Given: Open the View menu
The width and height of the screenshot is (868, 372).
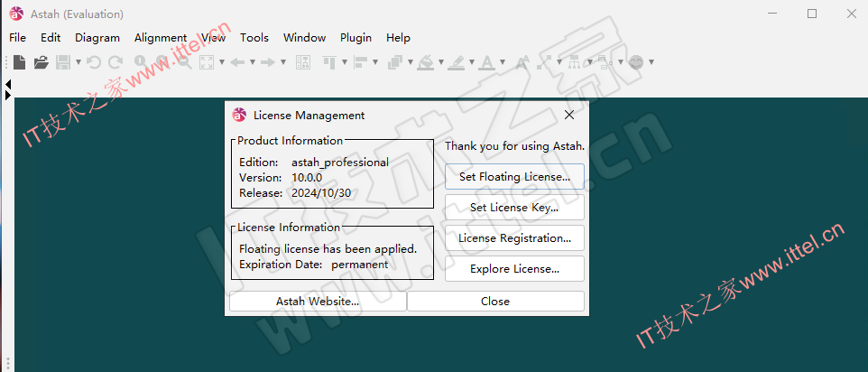Looking at the screenshot, I should coord(213,38).
